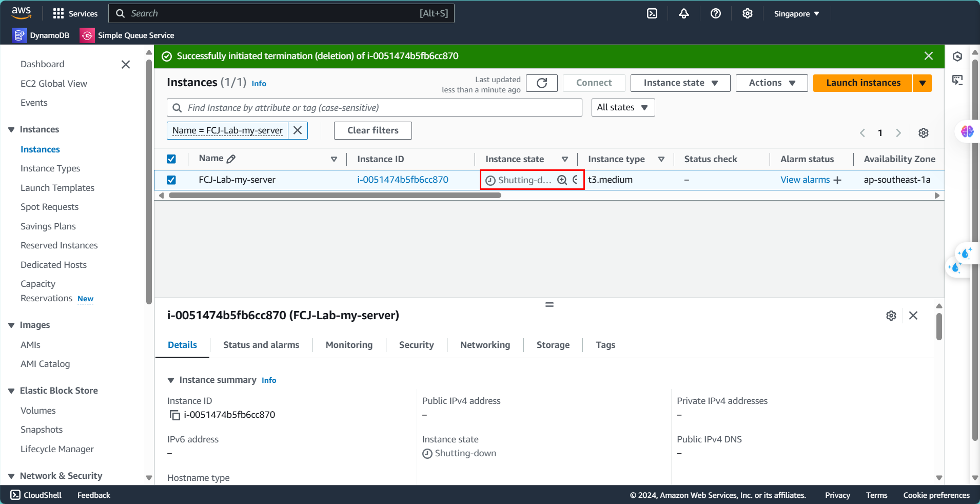Open CloudShell in the footer
This screenshot has width=980, height=504.
tap(36, 495)
